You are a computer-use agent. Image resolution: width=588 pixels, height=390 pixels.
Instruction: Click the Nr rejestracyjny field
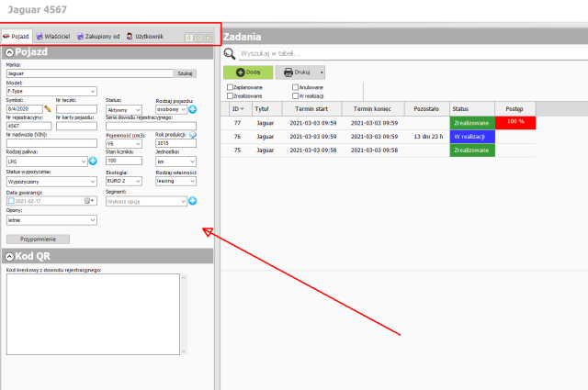pos(28,126)
